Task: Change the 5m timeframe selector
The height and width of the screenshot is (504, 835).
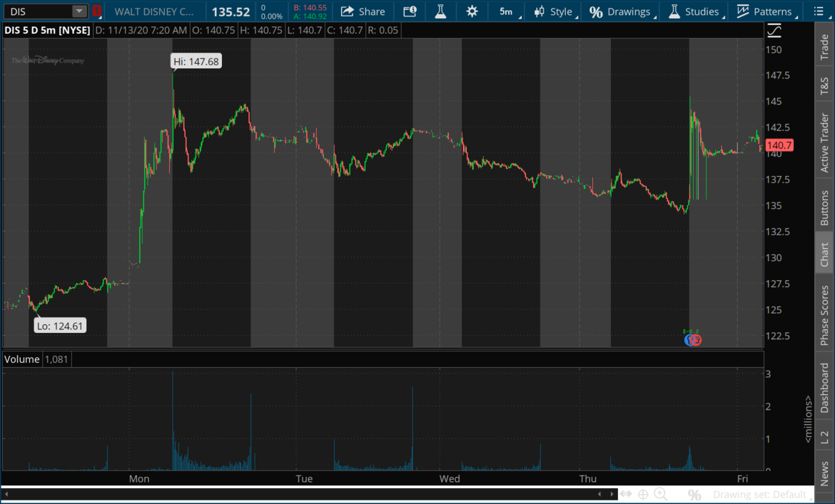Action: pos(506,11)
